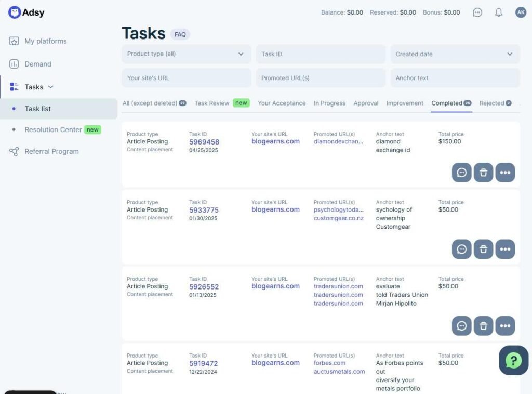Delete task 5969458 with trash icon
Screen dimensions: 532x394
click(483, 173)
